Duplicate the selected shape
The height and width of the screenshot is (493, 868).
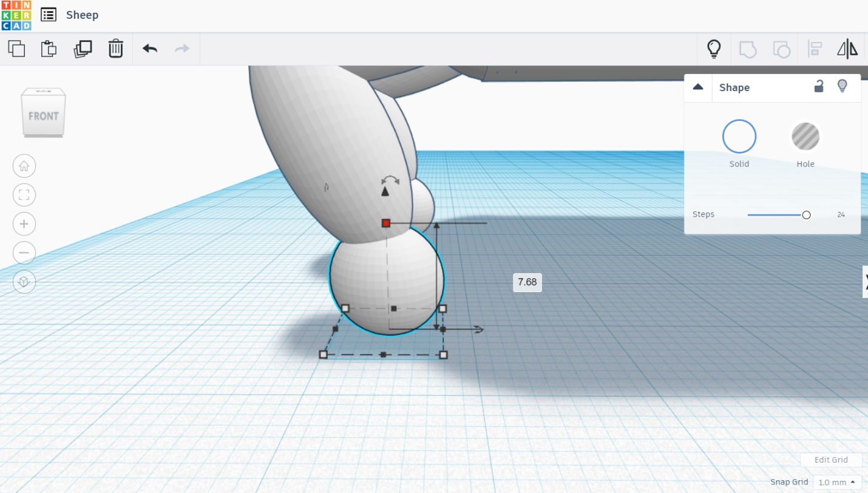click(83, 49)
